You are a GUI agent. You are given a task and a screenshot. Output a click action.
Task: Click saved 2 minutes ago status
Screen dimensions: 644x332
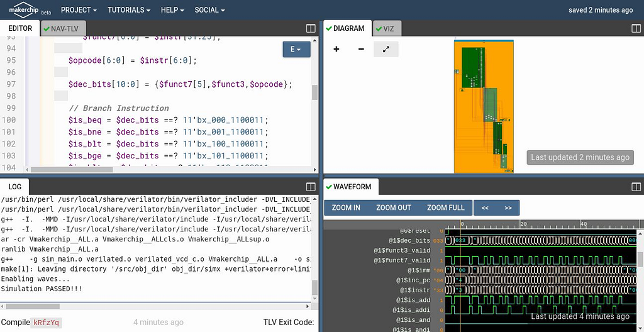pos(601,10)
